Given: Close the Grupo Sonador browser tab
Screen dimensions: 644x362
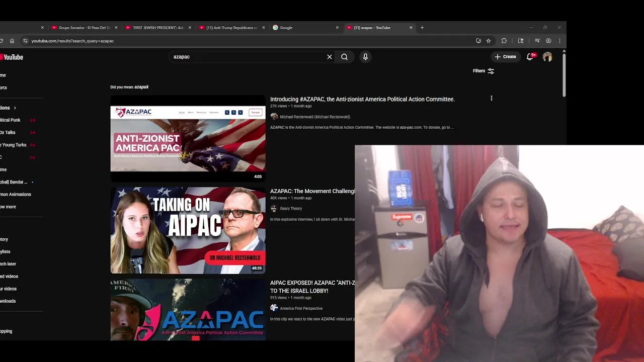Looking at the screenshot, I should (x=116, y=28).
